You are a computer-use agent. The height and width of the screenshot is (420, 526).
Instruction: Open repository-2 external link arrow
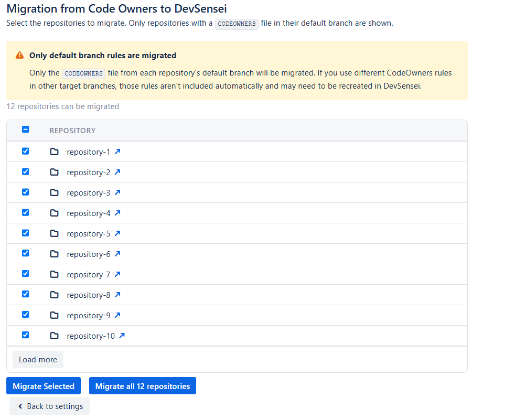point(117,172)
